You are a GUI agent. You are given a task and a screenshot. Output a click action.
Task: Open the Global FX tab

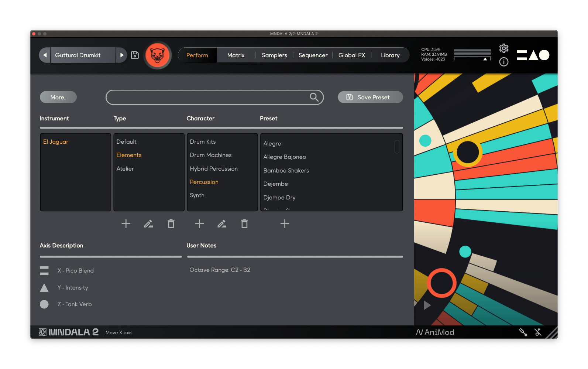click(351, 55)
